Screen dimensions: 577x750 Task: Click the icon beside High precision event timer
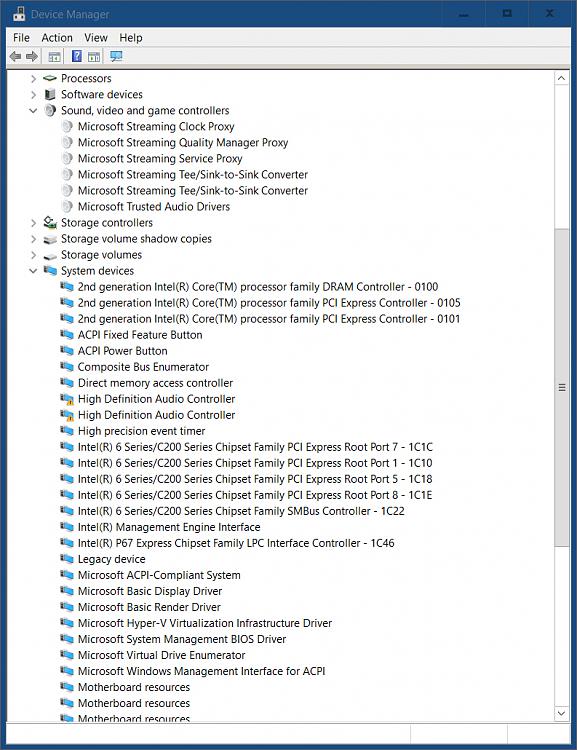67,431
